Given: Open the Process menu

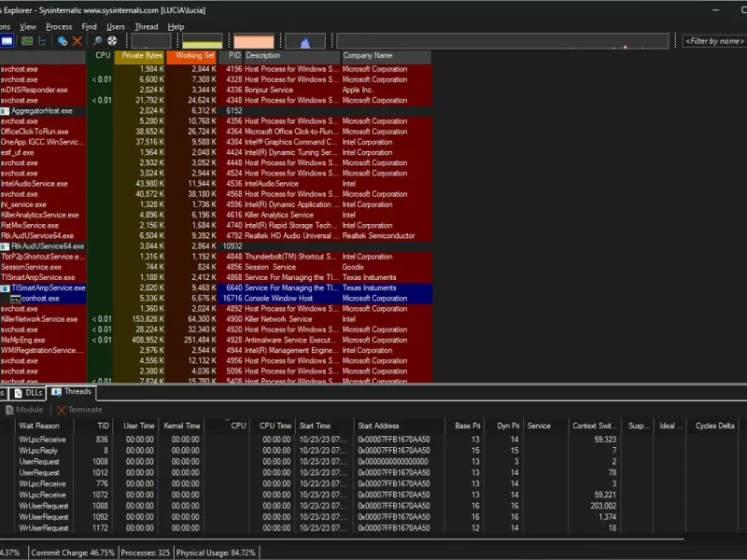Looking at the screenshot, I should coord(59,27).
